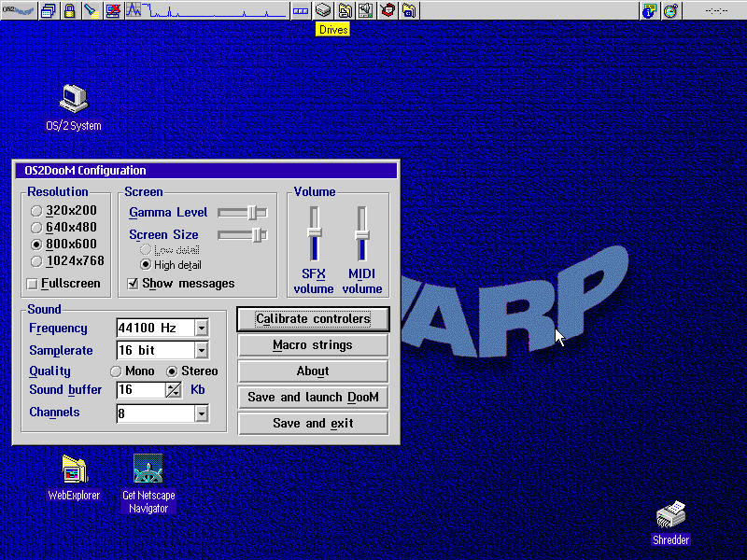This screenshot has width=747, height=560.
Task: Open the Drives tray icon
Action: pos(323,10)
